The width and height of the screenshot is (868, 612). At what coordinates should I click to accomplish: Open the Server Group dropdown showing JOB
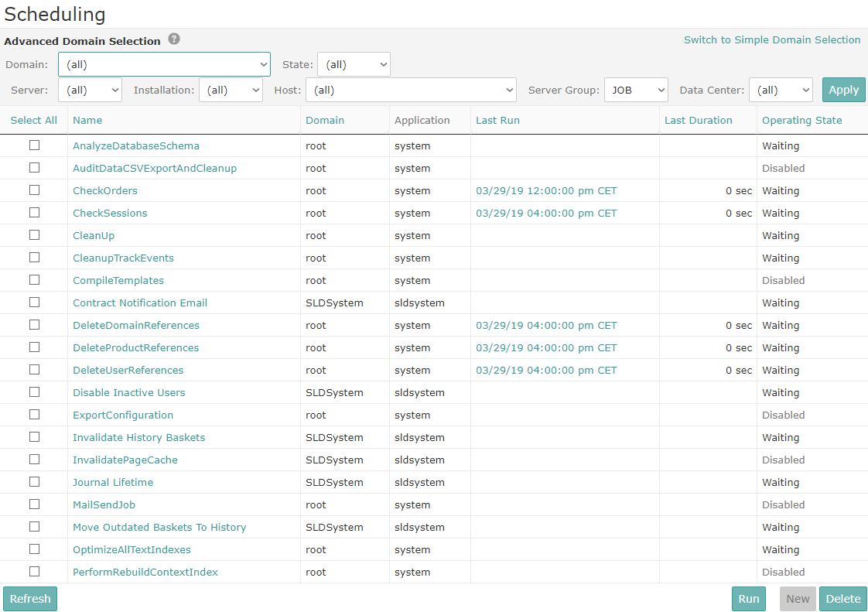(x=636, y=90)
